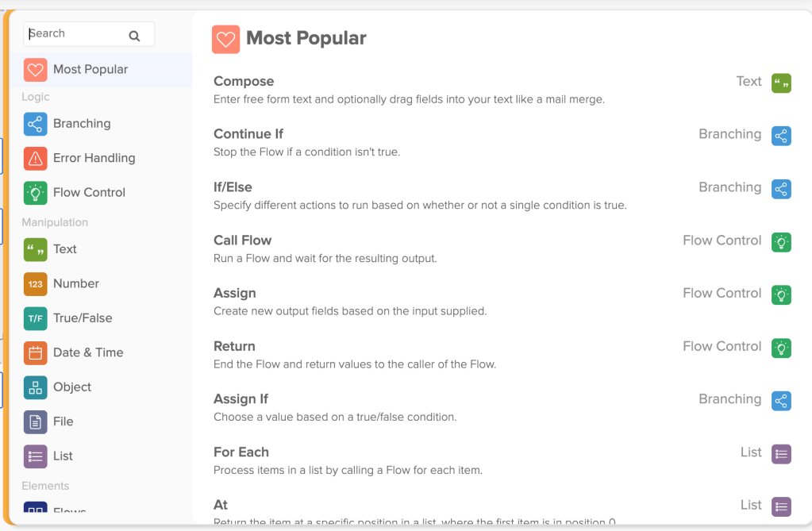Select the File document icon

pos(35,421)
